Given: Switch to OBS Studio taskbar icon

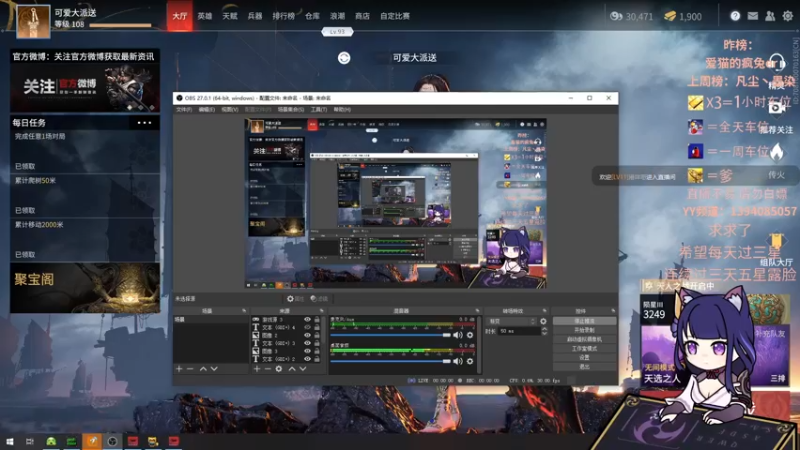Looking at the screenshot, I should (112, 441).
